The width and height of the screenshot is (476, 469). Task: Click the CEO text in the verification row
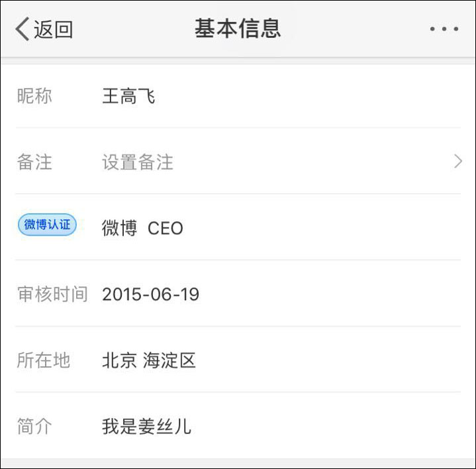[x=166, y=229]
